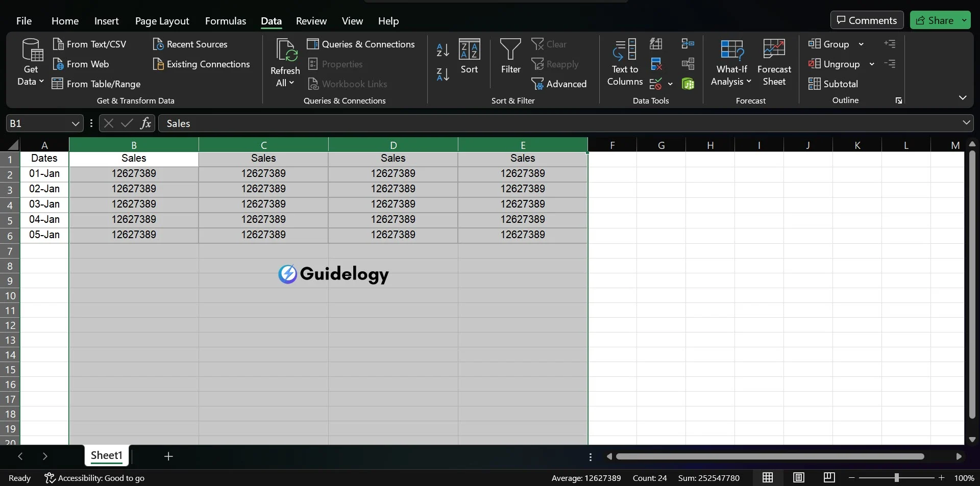Launch Text to Columns wizard
Viewport: 980px width, 486px height.
click(625, 62)
